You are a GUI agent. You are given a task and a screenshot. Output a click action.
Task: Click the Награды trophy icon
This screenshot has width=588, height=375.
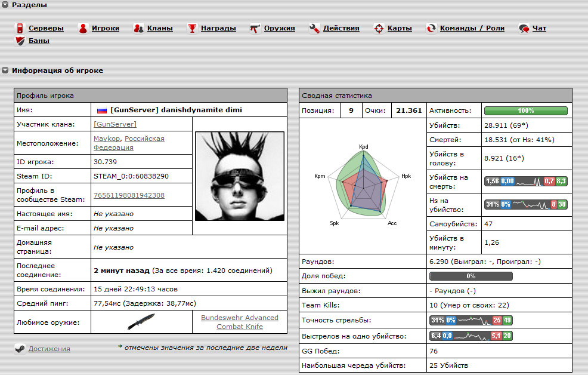coord(192,28)
